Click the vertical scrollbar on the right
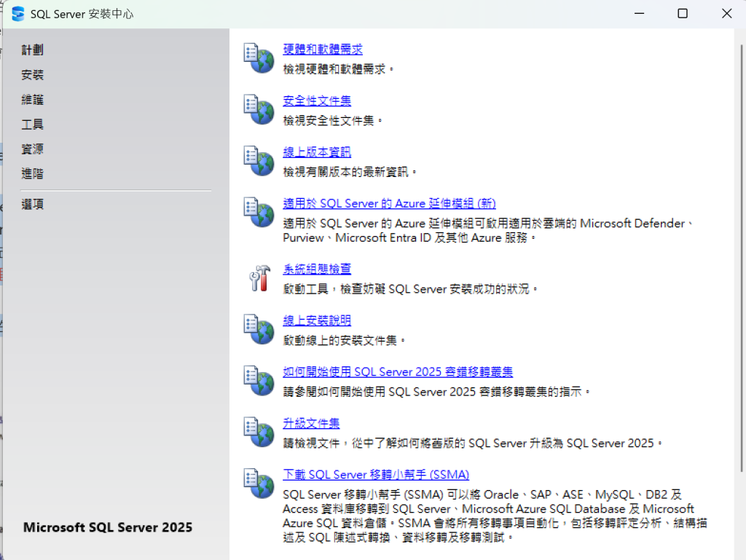Screen dimensions: 746x560 (741, 258)
